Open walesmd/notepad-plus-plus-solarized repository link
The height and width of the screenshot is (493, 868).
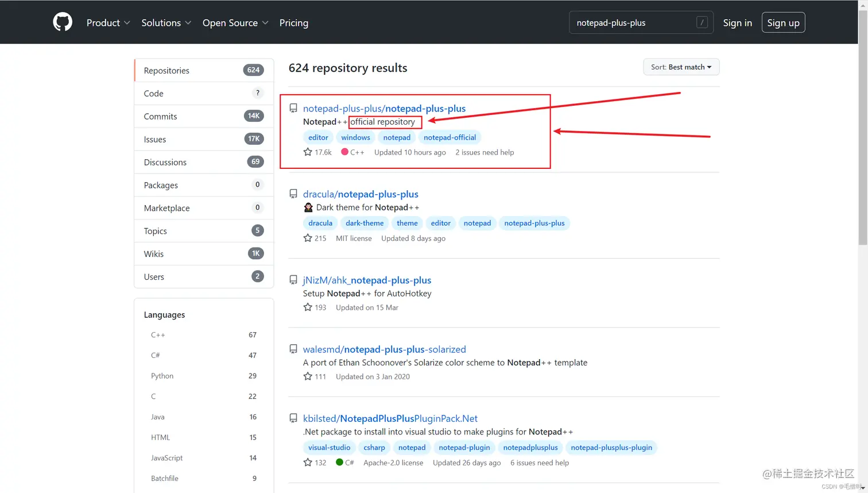coord(384,349)
